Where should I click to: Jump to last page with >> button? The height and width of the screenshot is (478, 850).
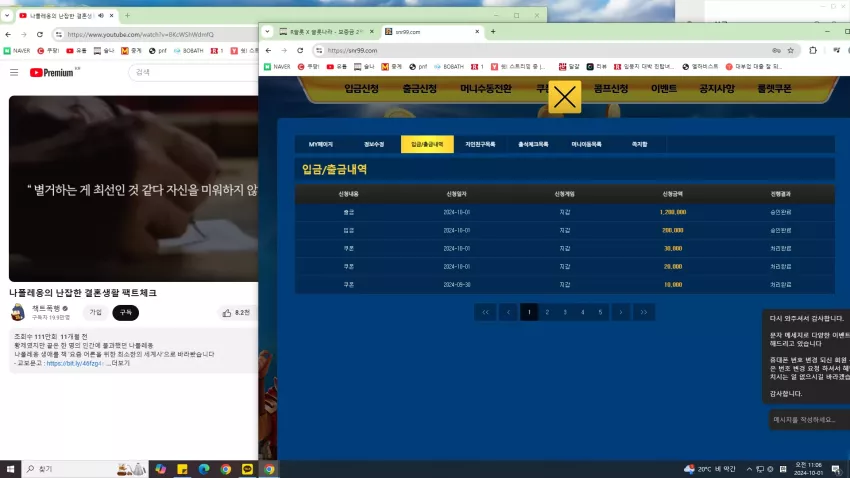click(643, 312)
